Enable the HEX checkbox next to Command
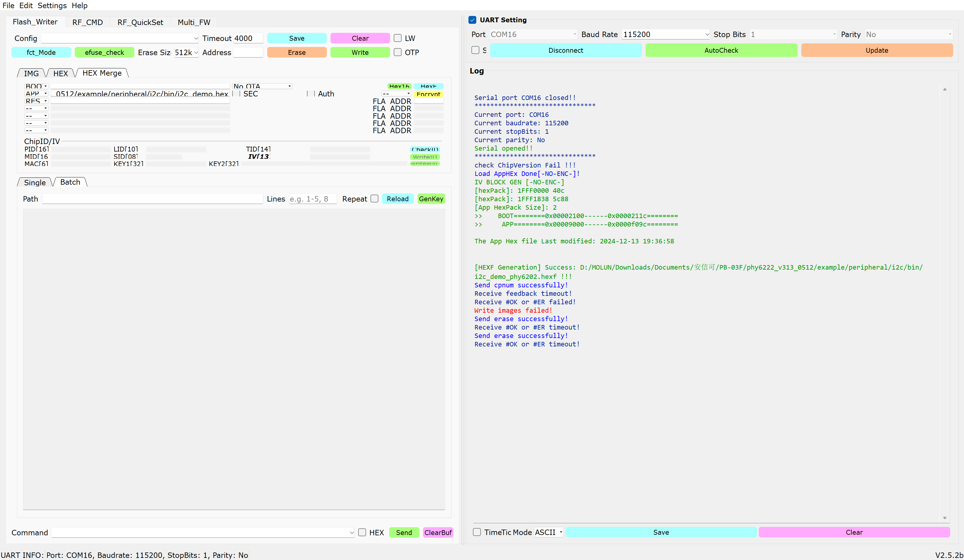Image resolution: width=964 pixels, height=560 pixels. tap(362, 532)
